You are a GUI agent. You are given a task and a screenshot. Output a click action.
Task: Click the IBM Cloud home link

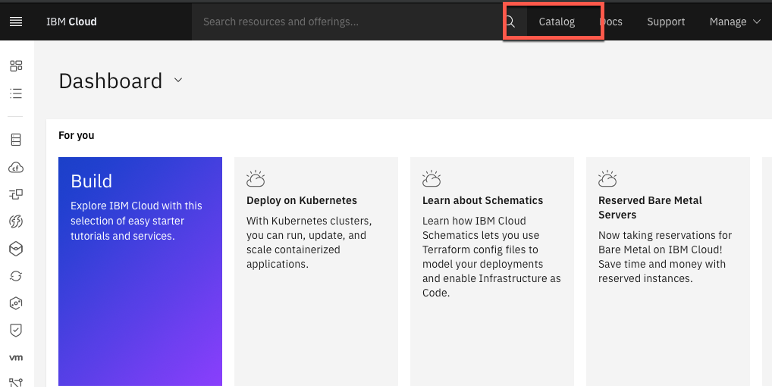[x=71, y=22]
